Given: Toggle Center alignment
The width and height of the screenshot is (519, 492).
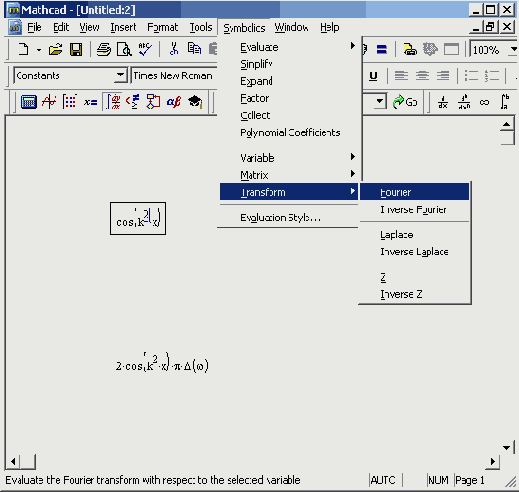Looking at the screenshot, I should [422, 76].
